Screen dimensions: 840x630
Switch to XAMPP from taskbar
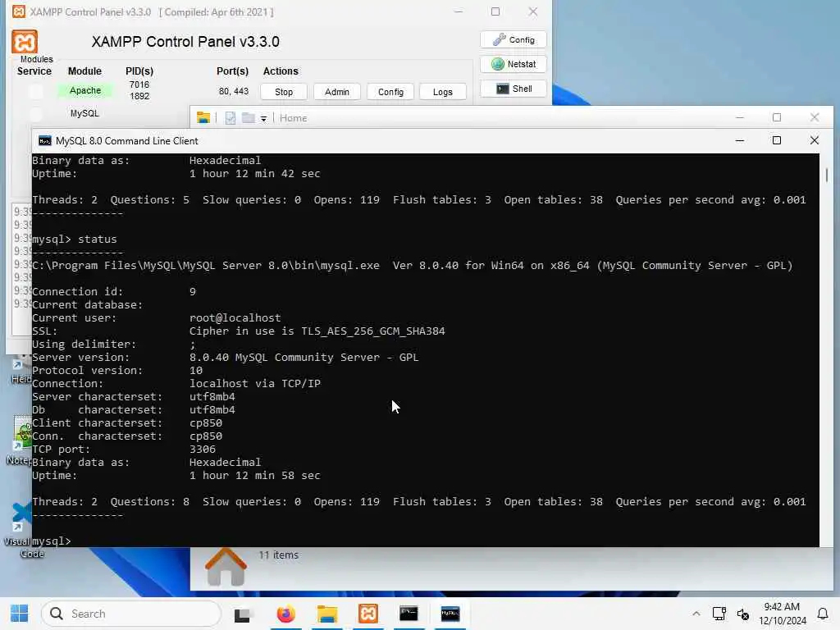point(368,614)
